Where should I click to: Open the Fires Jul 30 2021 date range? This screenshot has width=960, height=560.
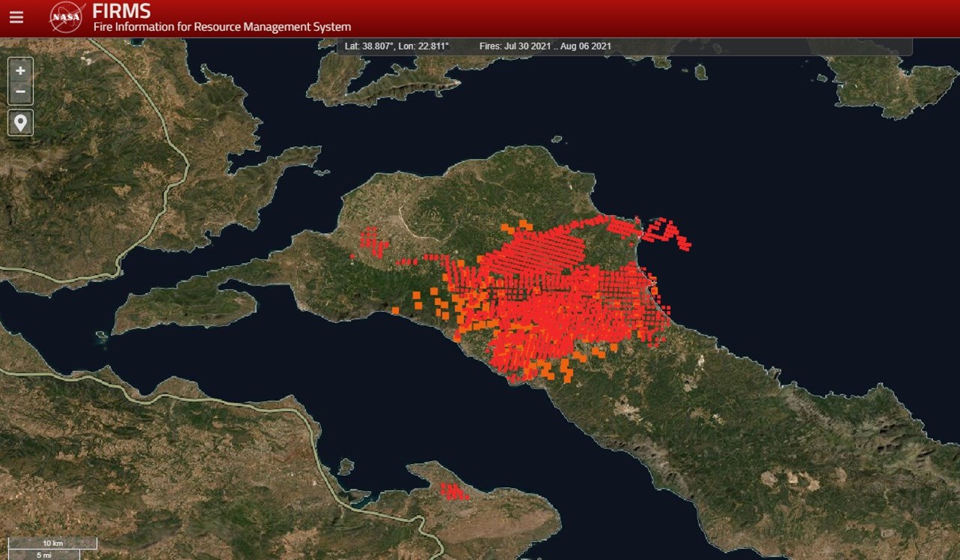click(x=544, y=46)
